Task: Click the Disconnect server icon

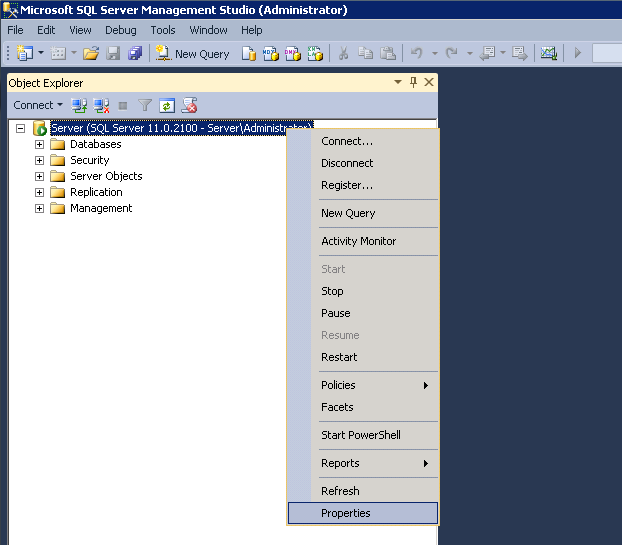Action: pyautogui.click(x=101, y=106)
